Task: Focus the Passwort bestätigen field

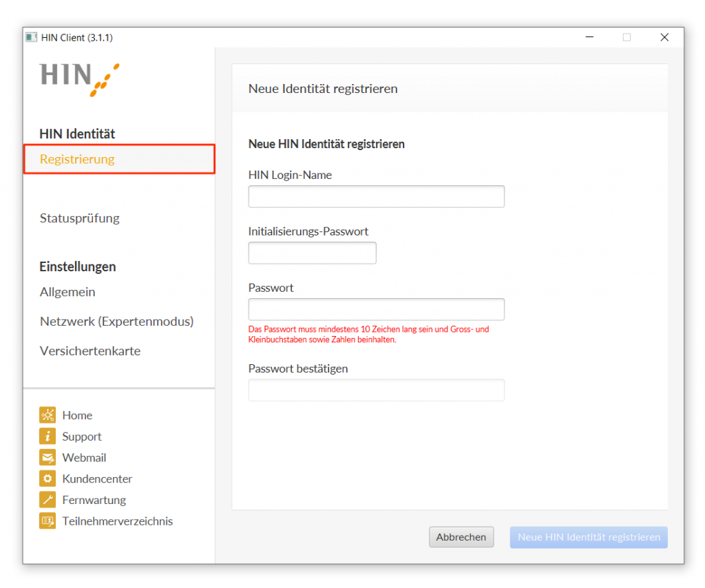Action: point(377,390)
